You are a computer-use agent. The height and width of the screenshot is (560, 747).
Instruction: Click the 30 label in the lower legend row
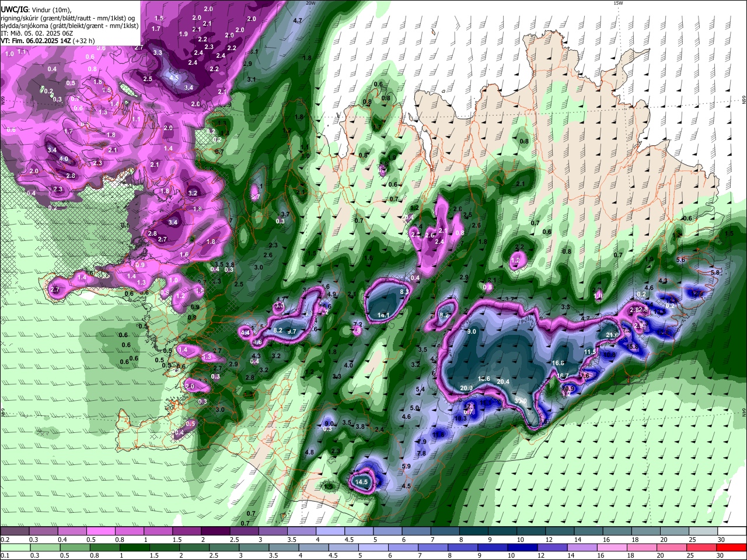click(x=721, y=556)
